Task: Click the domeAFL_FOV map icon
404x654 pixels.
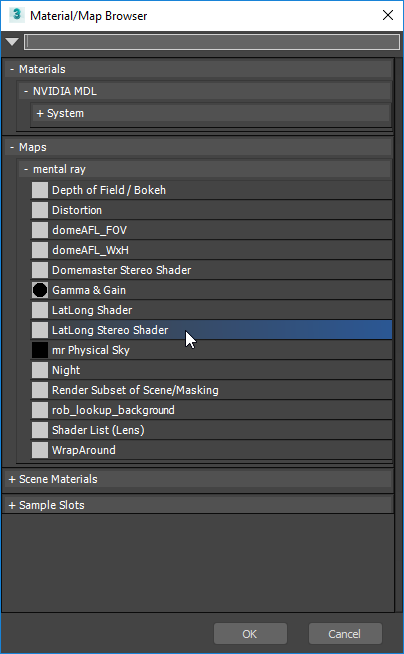Action: tap(40, 230)
